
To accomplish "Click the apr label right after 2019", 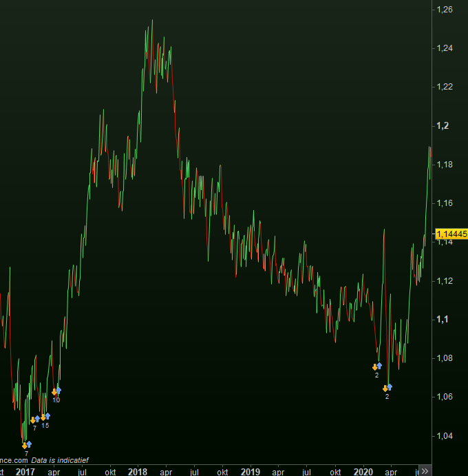I will click(278, 473).
